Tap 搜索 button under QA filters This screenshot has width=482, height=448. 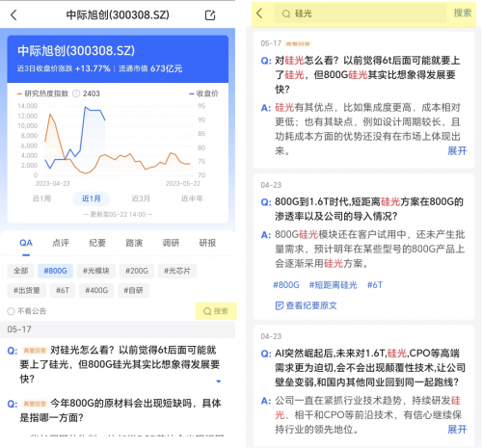click(216, 311)
